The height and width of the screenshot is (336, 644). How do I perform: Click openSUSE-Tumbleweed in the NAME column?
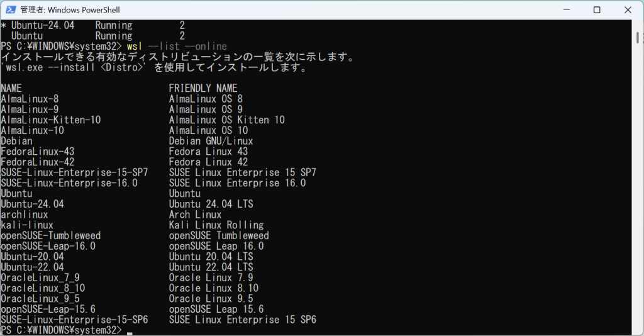51,235
